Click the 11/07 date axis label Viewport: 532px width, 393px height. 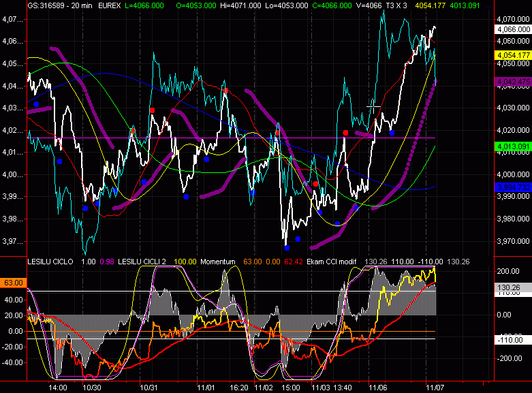tap(435, 388)
